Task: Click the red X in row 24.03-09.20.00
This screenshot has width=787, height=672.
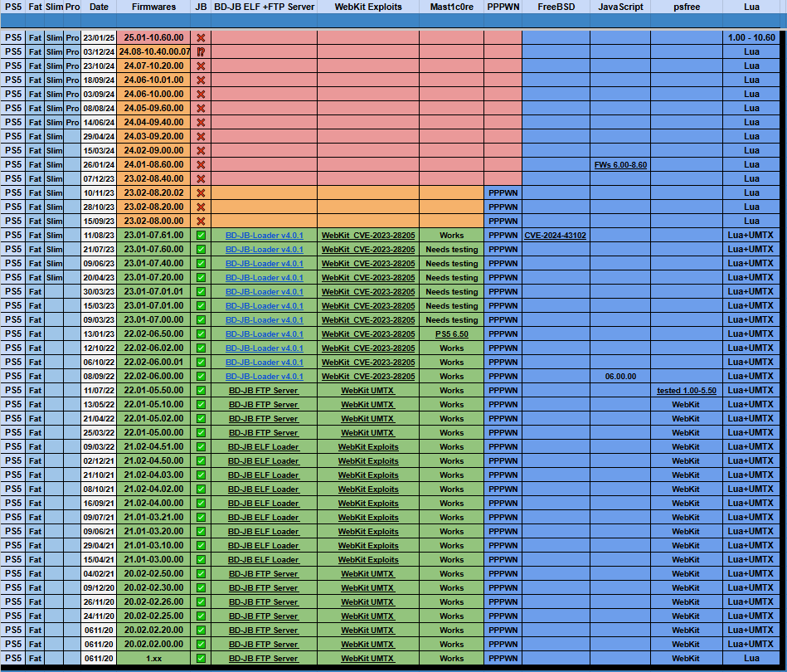Action: tap(201, 136)
